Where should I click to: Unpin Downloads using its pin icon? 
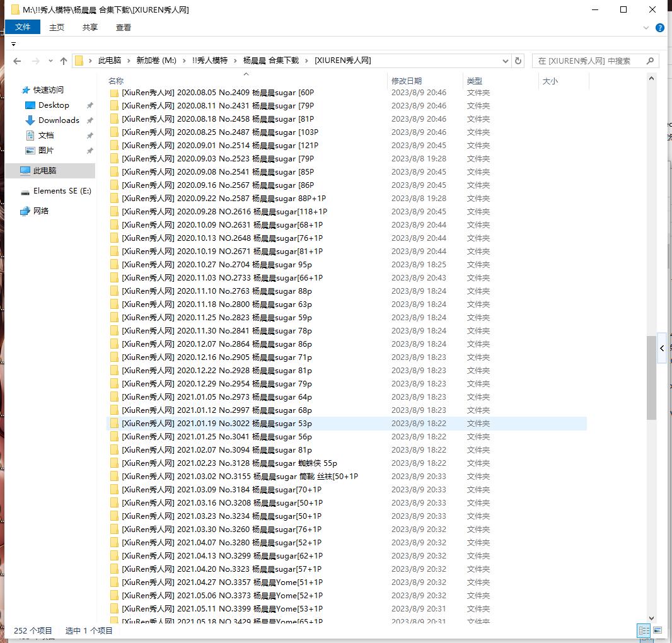pos(90,120)
